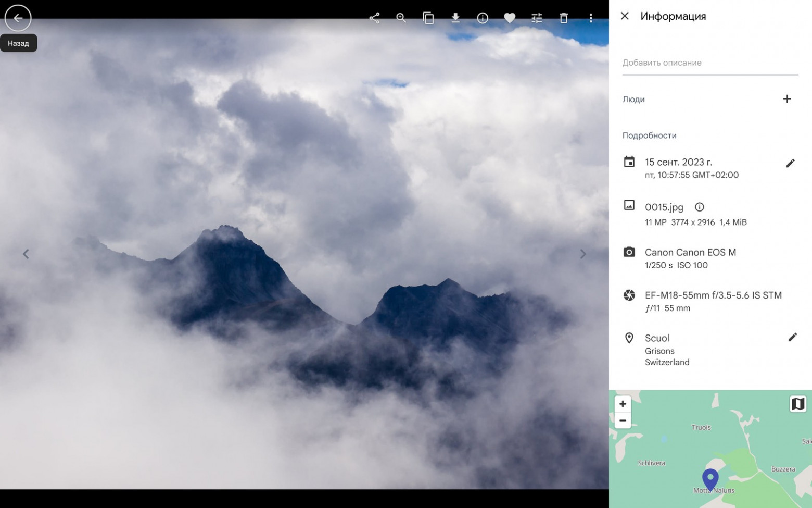Screen dimensions: 812x508
Task: Click the aperture icon beside lens name
Action: coord(629,295)
